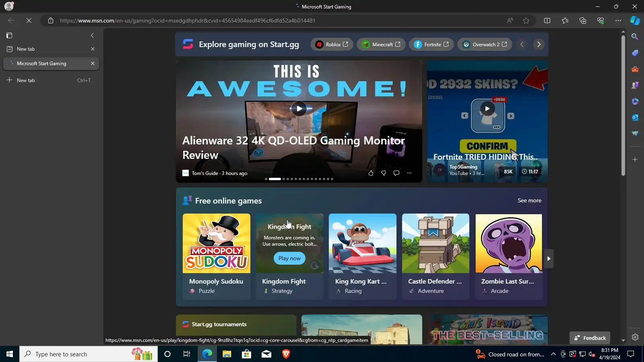Open the tab actions menu icon
The width and height of the screenshot is (644, 362).
[x=9, y=35]
